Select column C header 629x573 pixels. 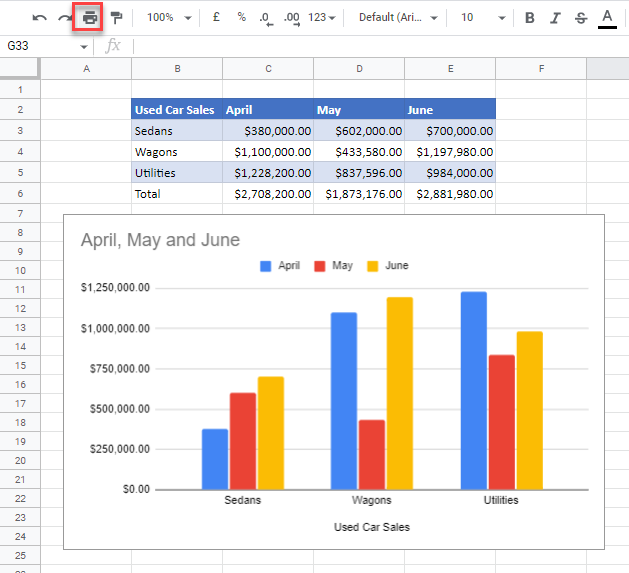(268, 68)
